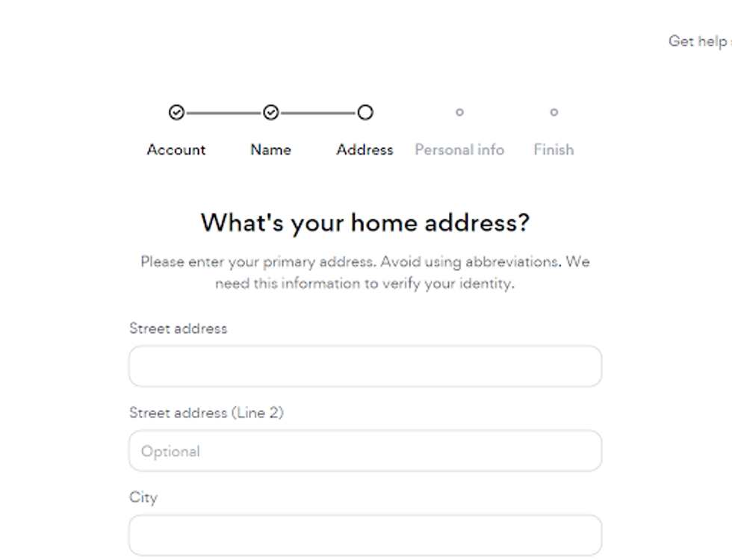Click the "City" field label
The image size is (732, 560).
[143, 497]
